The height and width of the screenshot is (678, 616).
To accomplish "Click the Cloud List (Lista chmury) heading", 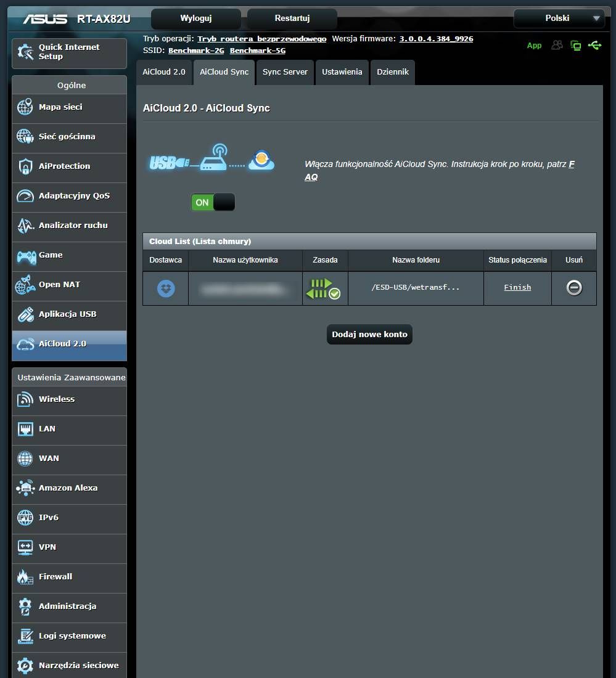I will 200,241.
